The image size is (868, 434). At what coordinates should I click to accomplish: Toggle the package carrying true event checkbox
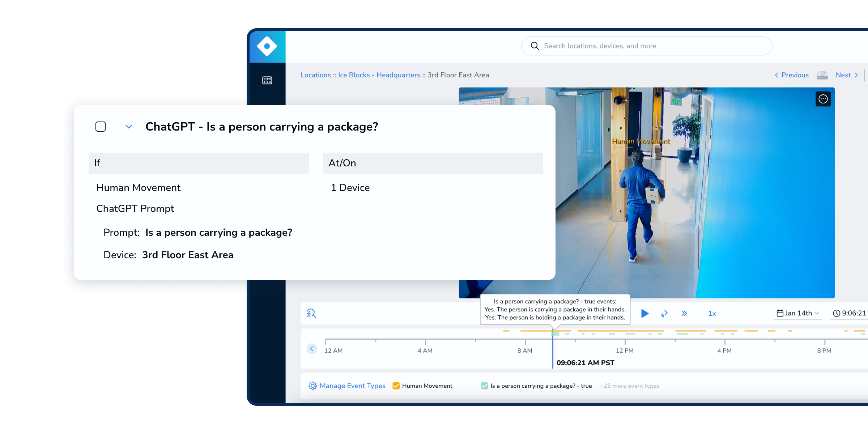click(484, 386)
